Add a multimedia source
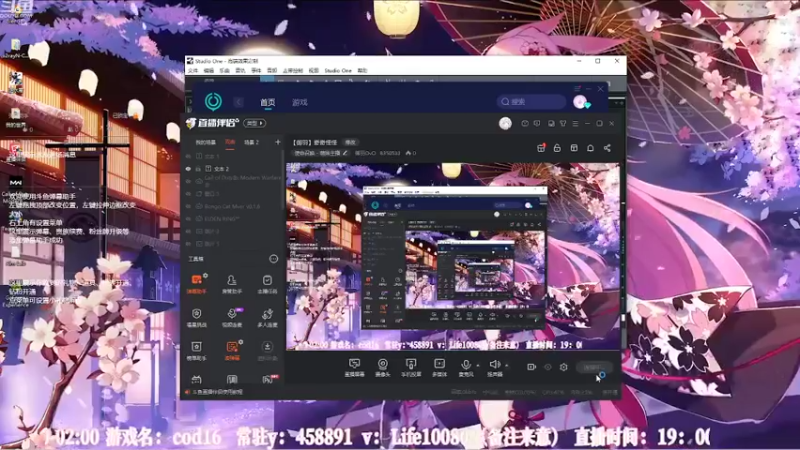Screen dimensions: 800x450 coord(439,367)
